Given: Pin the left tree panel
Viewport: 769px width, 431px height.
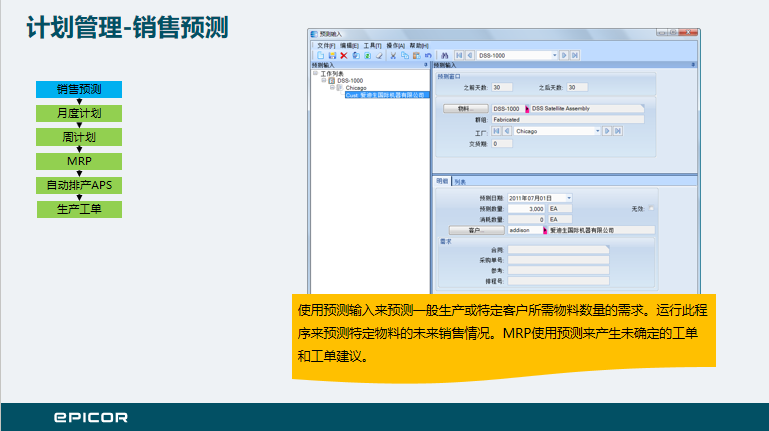Looking at the screenshot, I should [426, 65].
